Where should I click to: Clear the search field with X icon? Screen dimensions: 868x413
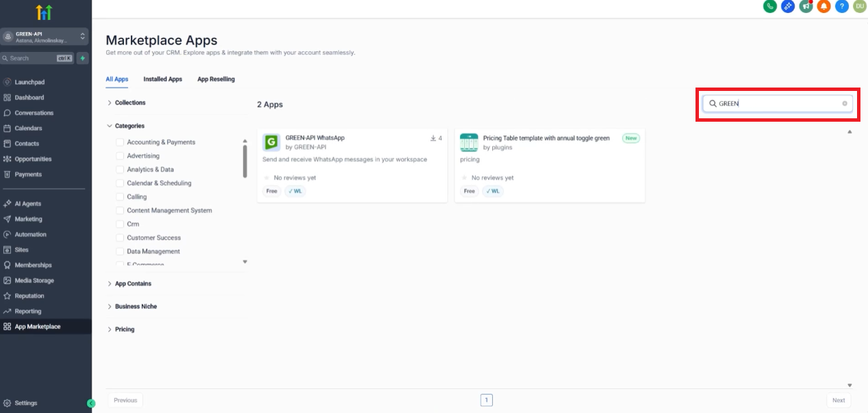[845, 104]
